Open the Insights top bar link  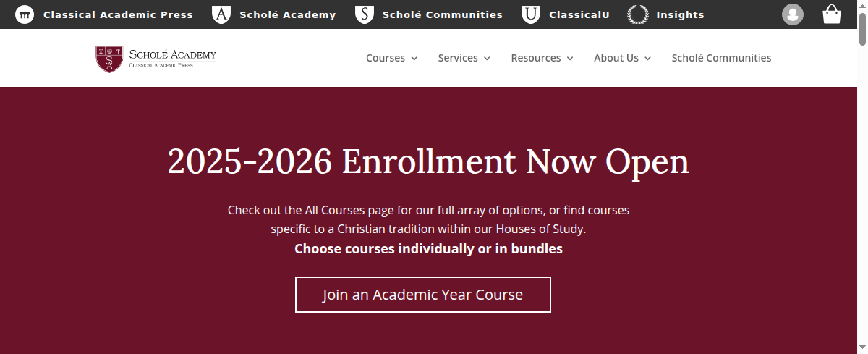click(680, 14)
